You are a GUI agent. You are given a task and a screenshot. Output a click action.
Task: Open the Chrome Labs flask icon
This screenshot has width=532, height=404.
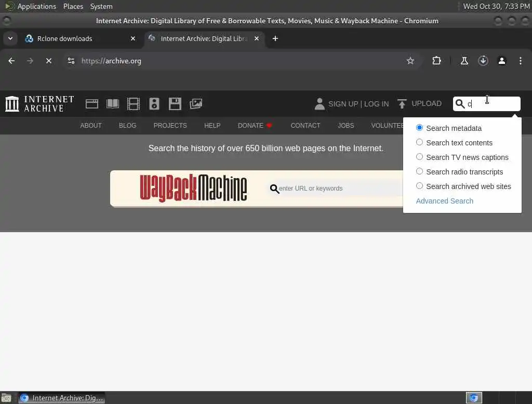coord(464,61)
